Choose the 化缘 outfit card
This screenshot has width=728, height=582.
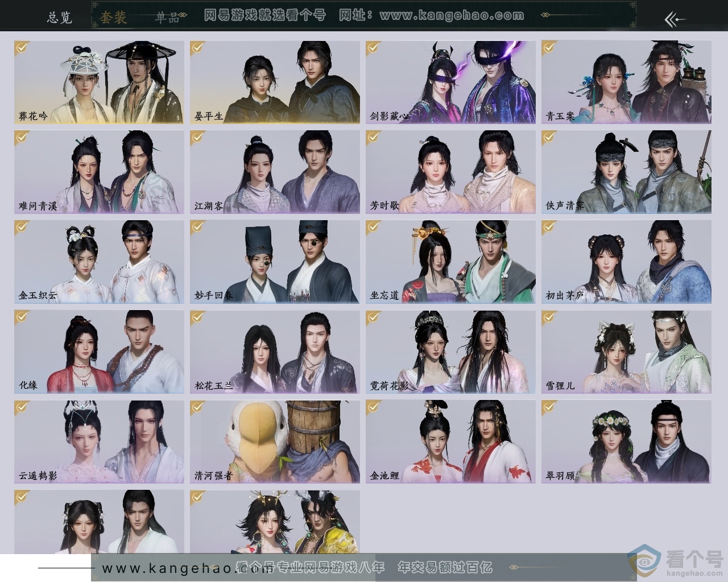coord(99,352)
